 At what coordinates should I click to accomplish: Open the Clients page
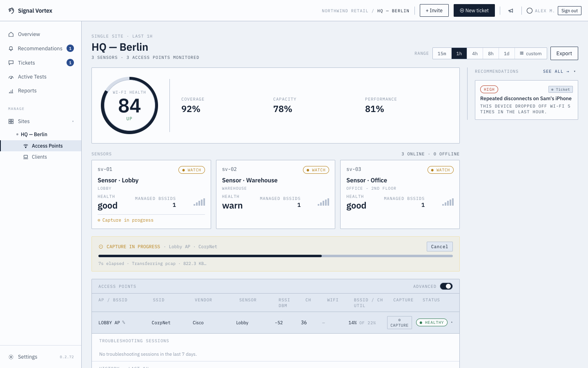pos(41,157)
